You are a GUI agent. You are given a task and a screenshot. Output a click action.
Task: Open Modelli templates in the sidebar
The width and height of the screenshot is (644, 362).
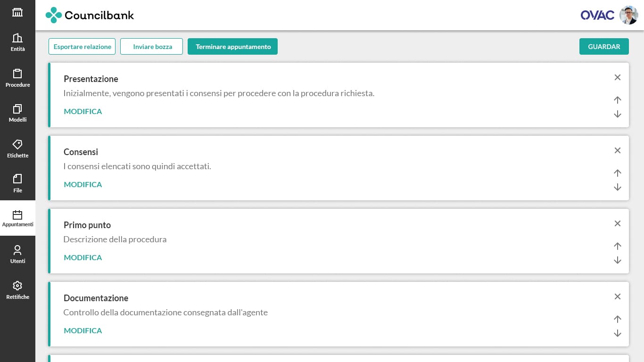tap(17, 113)
